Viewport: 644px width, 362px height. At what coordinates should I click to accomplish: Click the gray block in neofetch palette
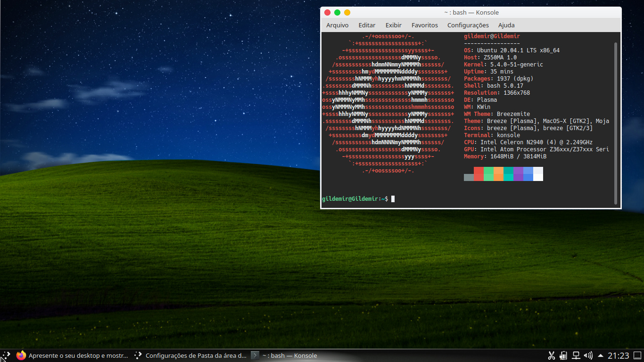[469, 177]
